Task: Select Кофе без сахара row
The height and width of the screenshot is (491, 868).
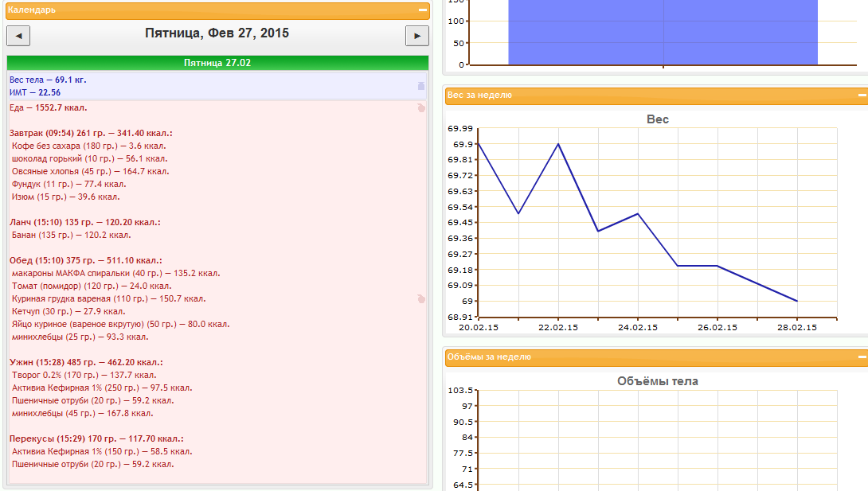Action: coord(88,146)
